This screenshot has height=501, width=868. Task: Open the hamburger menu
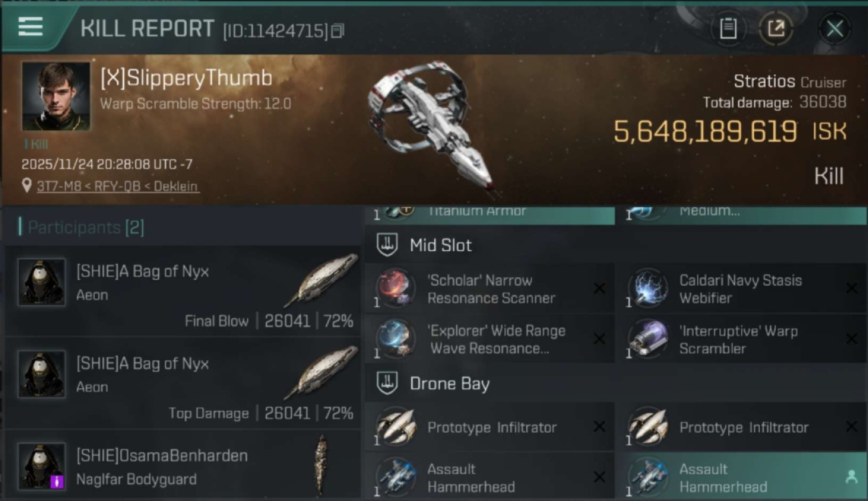[x=31, y=27]
